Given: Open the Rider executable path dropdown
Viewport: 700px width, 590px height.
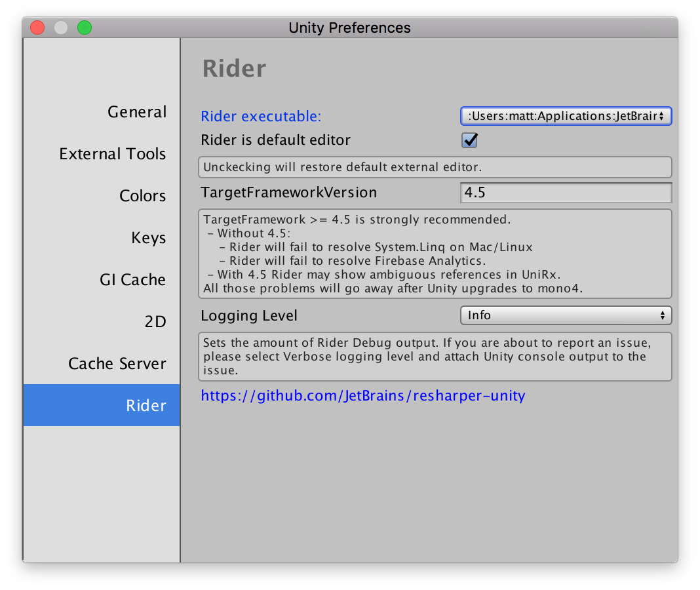Looking at the screenshot, I should (566, 116).
